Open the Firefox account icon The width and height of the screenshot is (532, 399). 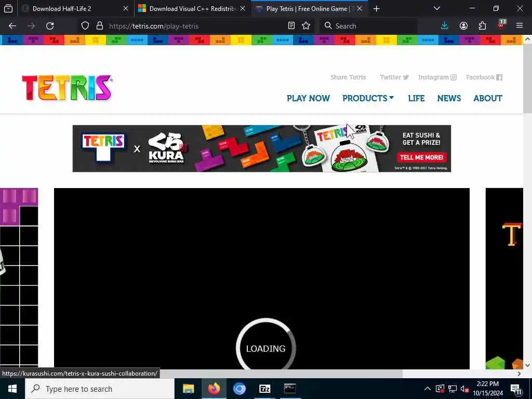pos(463,26)
